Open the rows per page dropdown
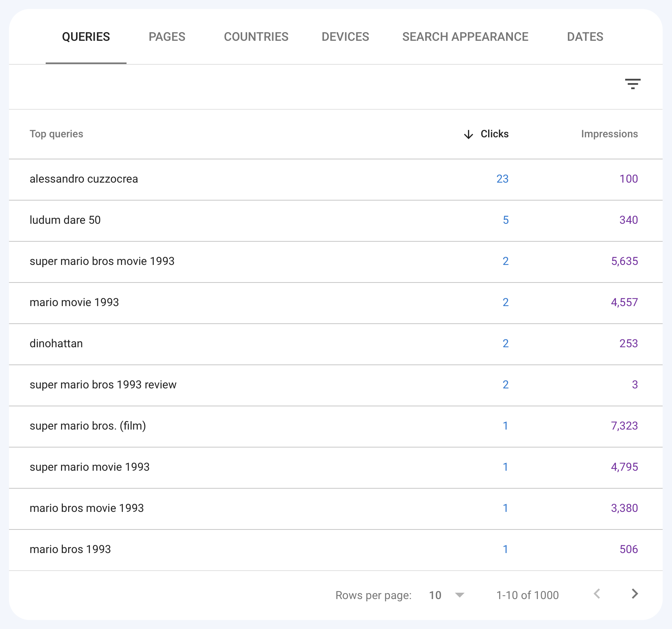Viewport: 672px width, 629px height. click(x=447, y=595)
